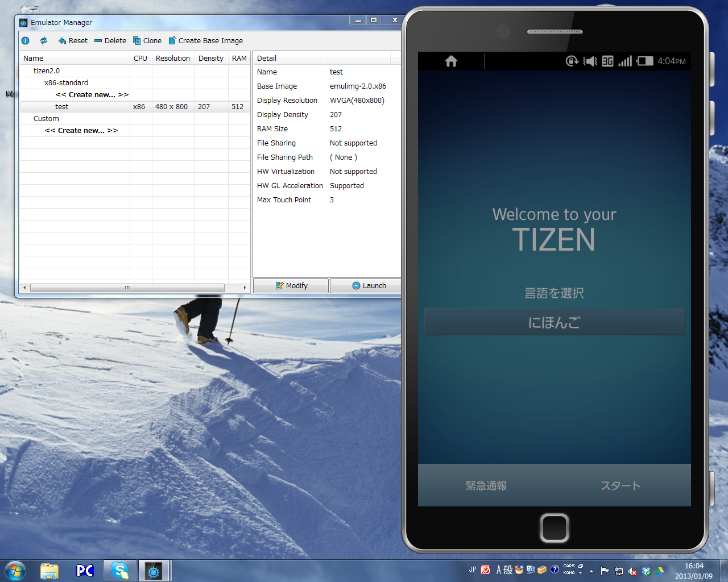Click the network icon in the system tray

(x=619, y=571)
